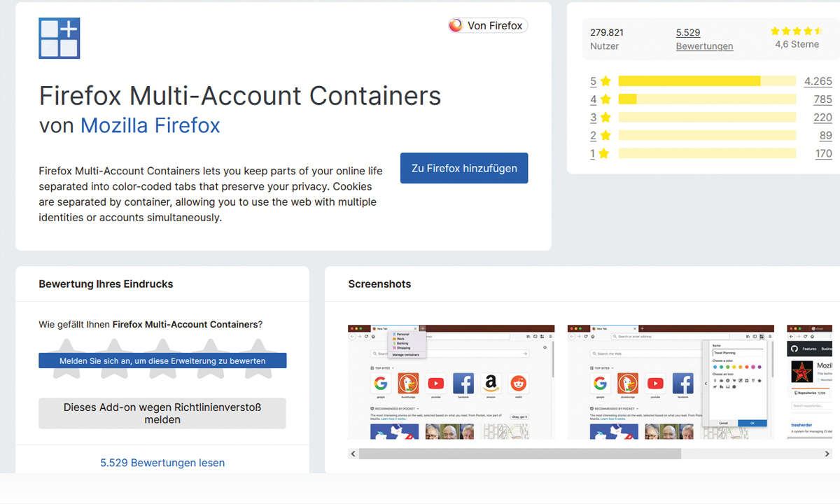Click the "279.821 Nutzer" user count
Viewport: 840px width, 504px height.
[607, 39]
